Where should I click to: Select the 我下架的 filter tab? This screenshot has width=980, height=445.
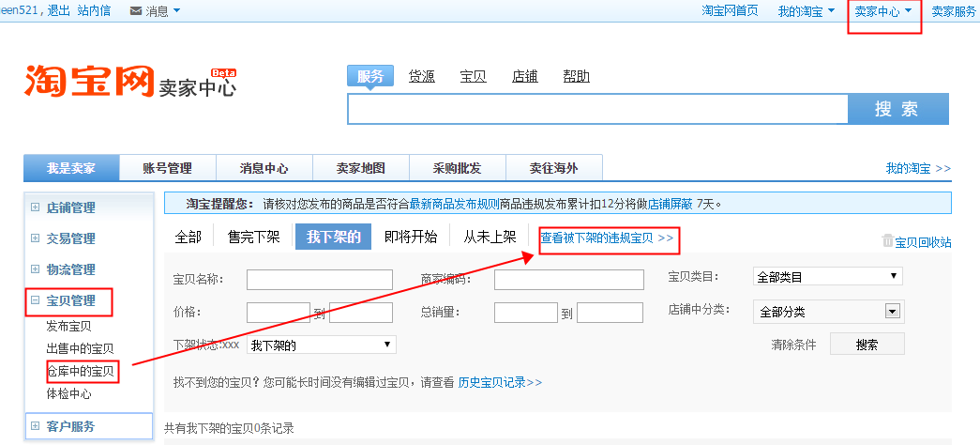[x=333, y=238]
